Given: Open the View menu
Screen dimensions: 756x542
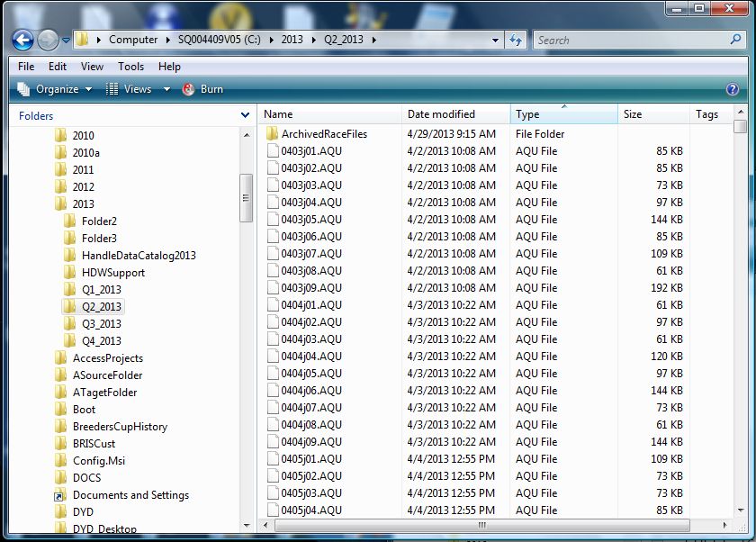Looking at the screenshot, I should [x=92, y=67].
